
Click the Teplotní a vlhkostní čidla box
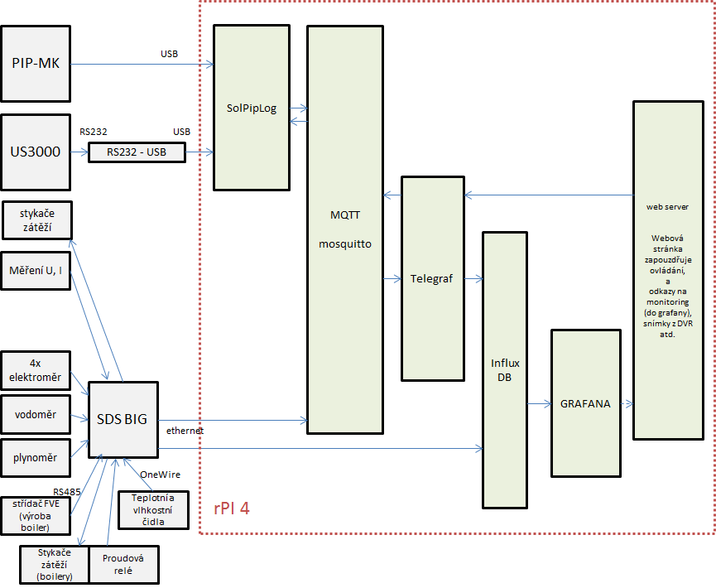tap(153, 510)
